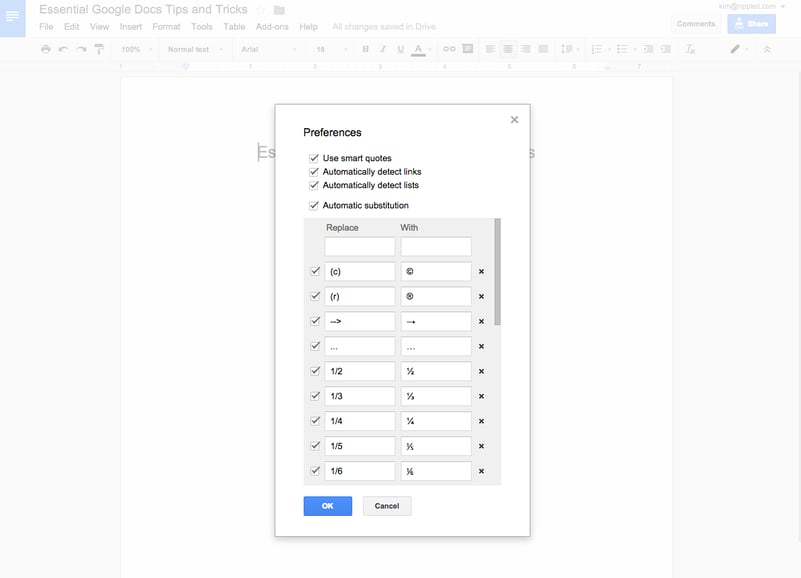Click the Undo toolbar icon

click(x=63, y=49)
